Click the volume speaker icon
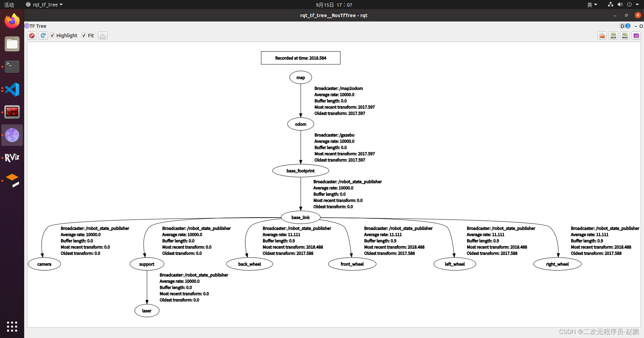 (620, 4)
